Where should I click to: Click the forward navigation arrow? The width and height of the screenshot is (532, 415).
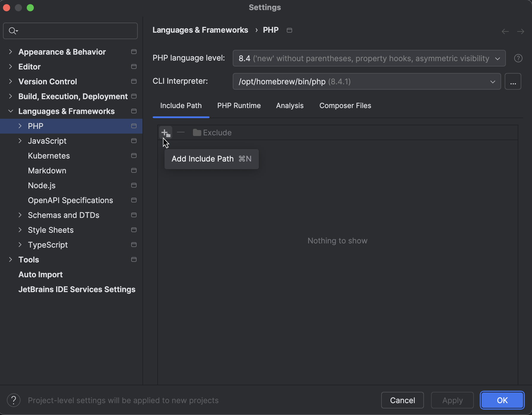(520, 31)
